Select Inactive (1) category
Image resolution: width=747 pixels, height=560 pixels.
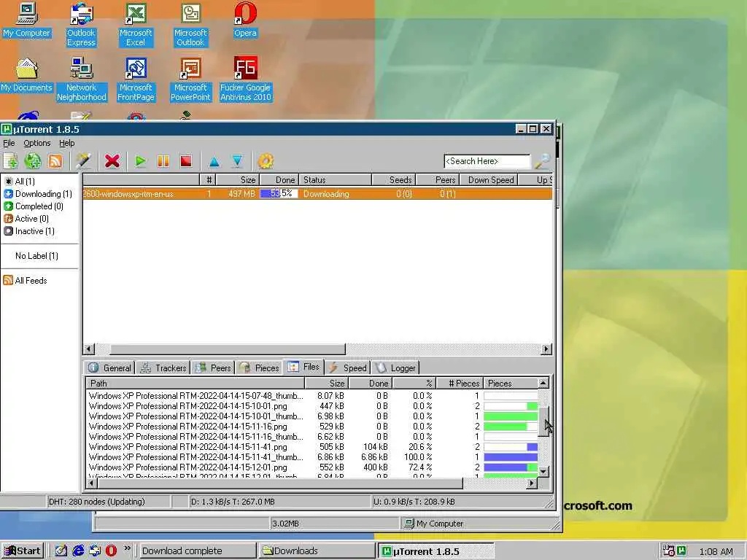point(29,231)
